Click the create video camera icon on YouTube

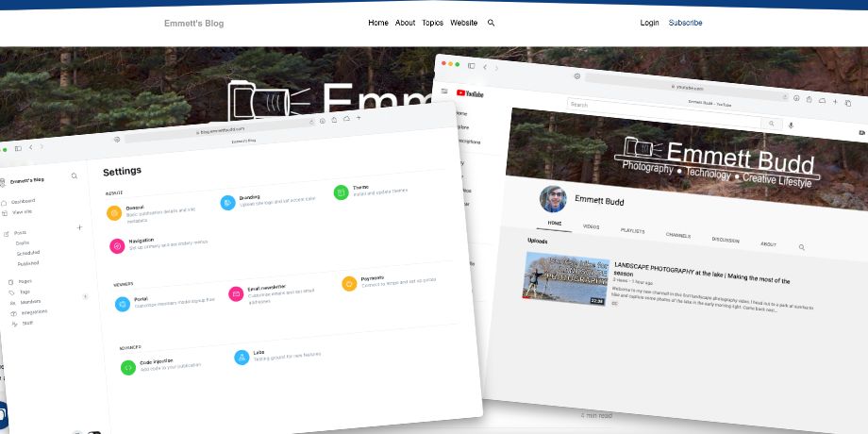coord(862,133)
